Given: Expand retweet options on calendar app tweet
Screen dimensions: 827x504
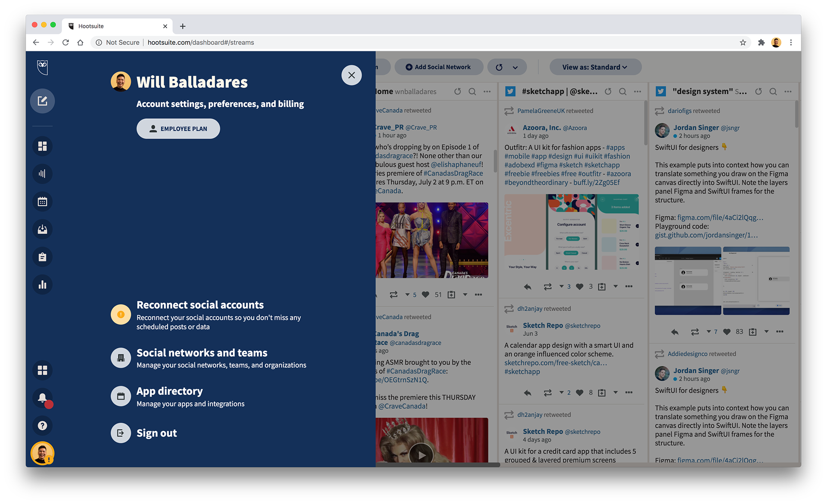Looking at the screenshot, I should point(561,393).
